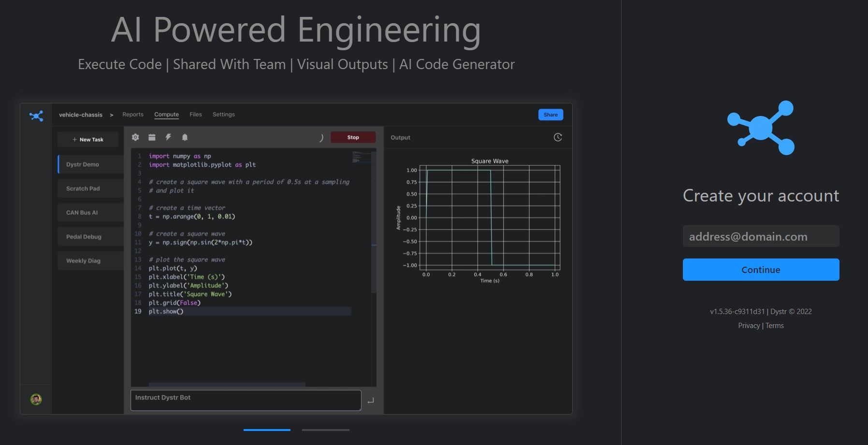
Task: Click the blue Dystr logo above Create your account
Action: 760,128
